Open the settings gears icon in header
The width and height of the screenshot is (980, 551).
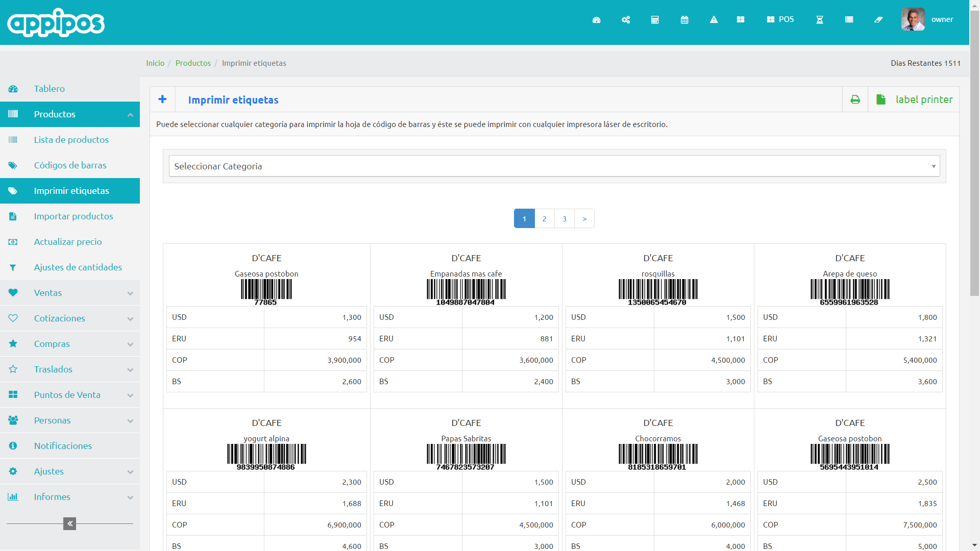click(x=626, y=20)
